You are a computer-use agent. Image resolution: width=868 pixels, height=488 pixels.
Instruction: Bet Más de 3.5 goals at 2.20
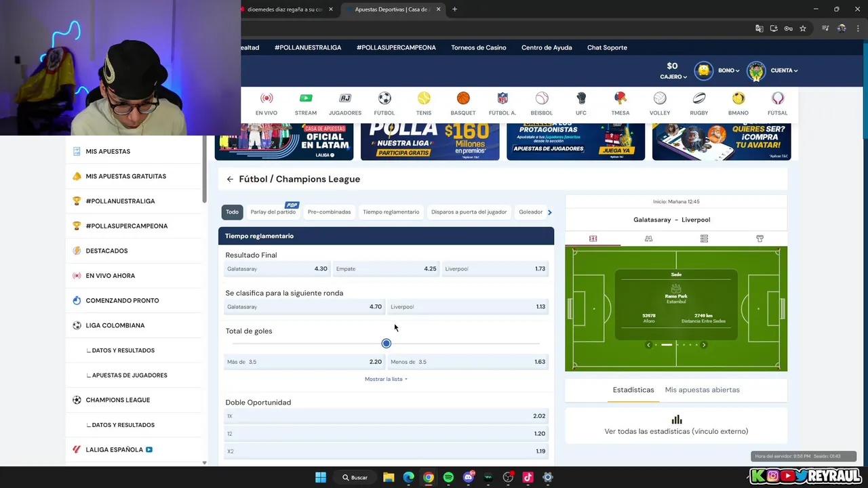click(x=304, y=362)
